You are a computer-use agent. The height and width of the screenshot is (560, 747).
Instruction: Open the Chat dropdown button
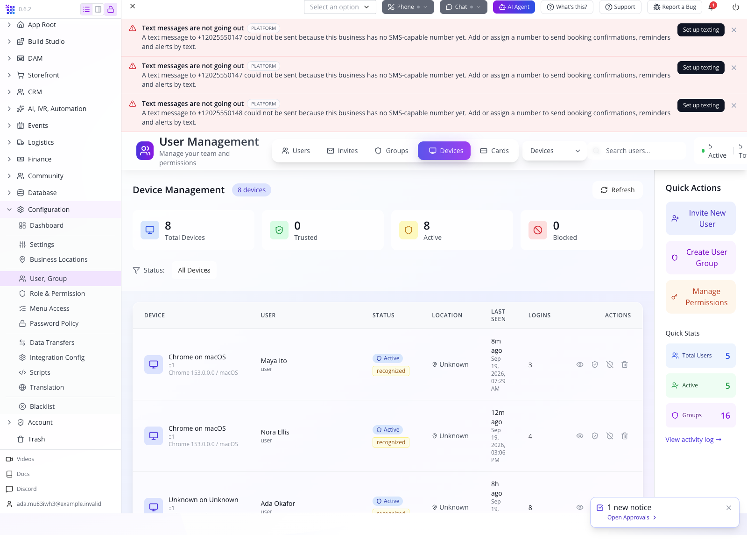tap(464, 7)
